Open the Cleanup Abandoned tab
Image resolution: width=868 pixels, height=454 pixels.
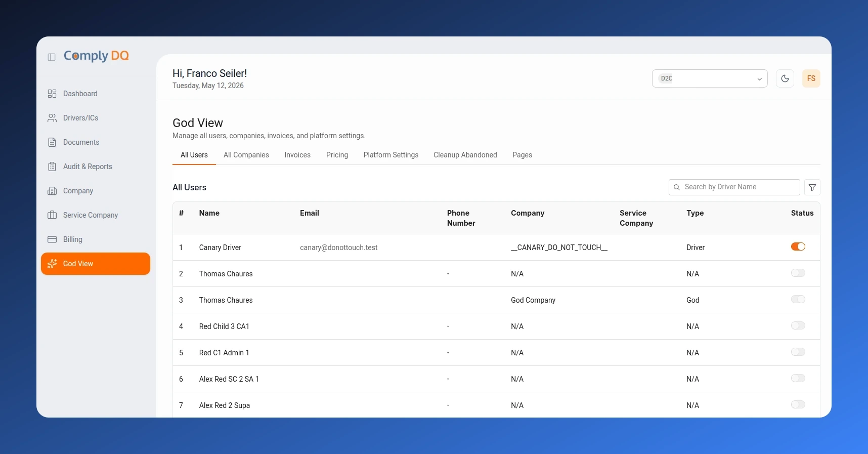[x=465, y=155]
